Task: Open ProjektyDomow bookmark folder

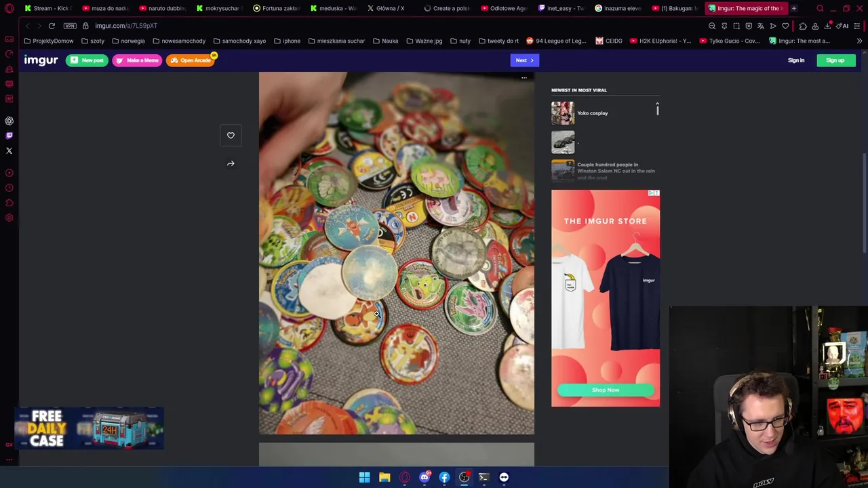Action: pyautogui.click(x=49, y=41)
